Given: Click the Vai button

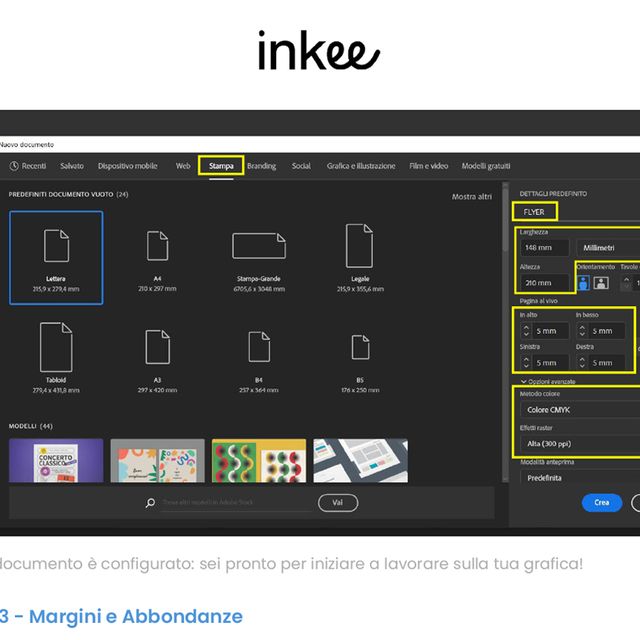Looking at the screenshot, I should click(338, 502).
